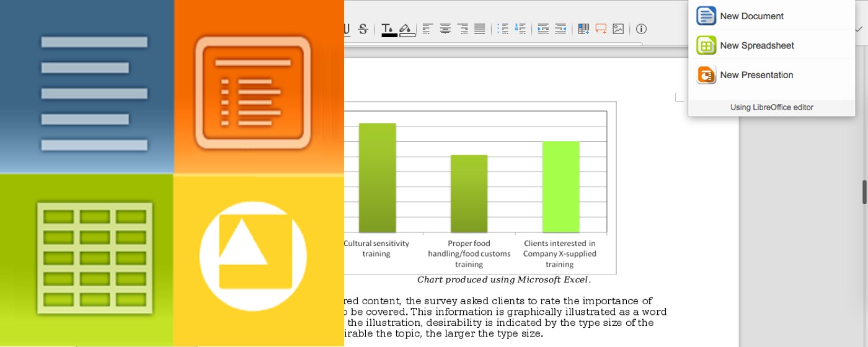Toggle numbered list

pyautogui.click(x=520, y=29)
